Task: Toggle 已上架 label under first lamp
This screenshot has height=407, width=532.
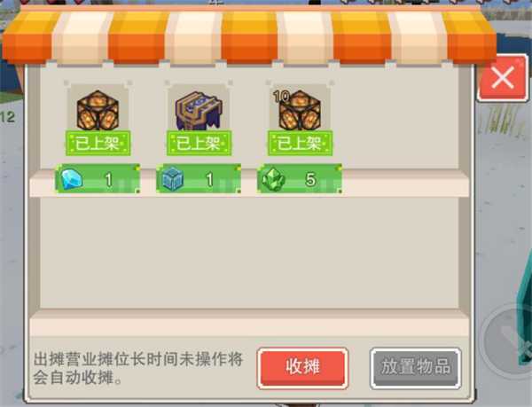Action: [98, 143]
